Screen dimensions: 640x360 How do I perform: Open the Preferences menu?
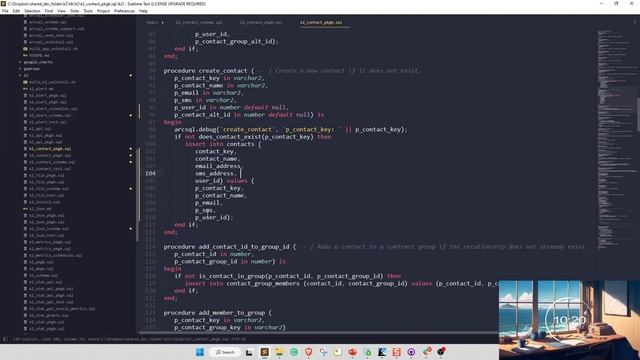pyautogui.click(x=124, y=11)
